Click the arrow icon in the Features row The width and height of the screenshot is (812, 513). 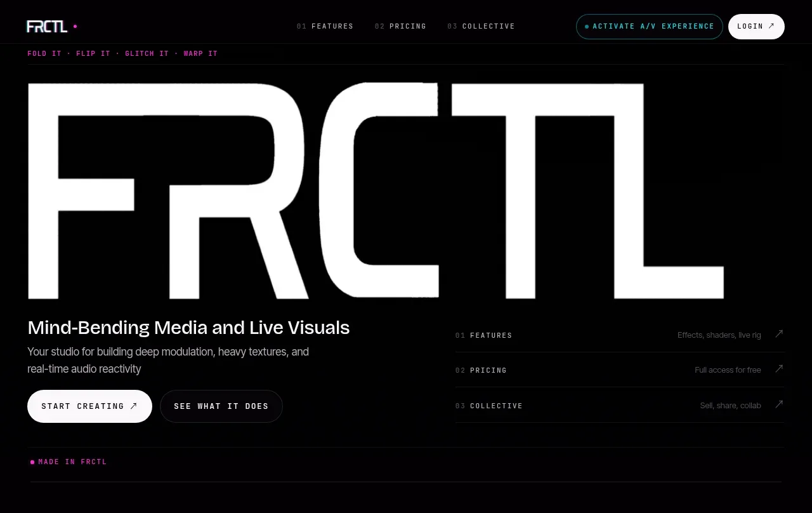(x=779, y=334)
